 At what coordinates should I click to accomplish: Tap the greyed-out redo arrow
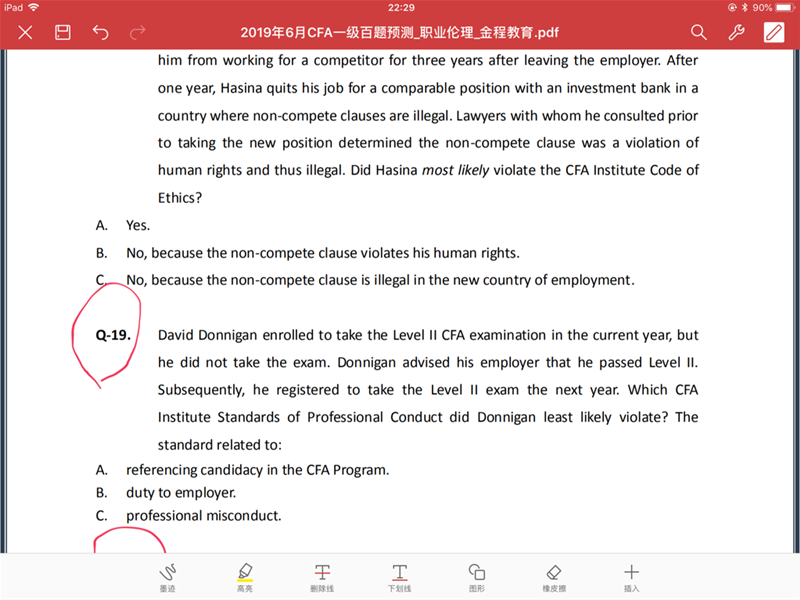click(x=137, y=33)
